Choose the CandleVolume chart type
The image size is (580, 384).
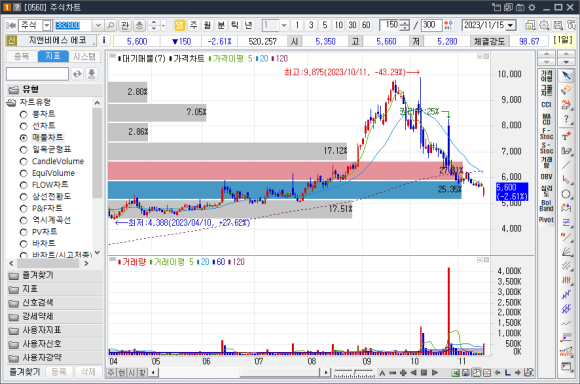[x=24, y=162]
